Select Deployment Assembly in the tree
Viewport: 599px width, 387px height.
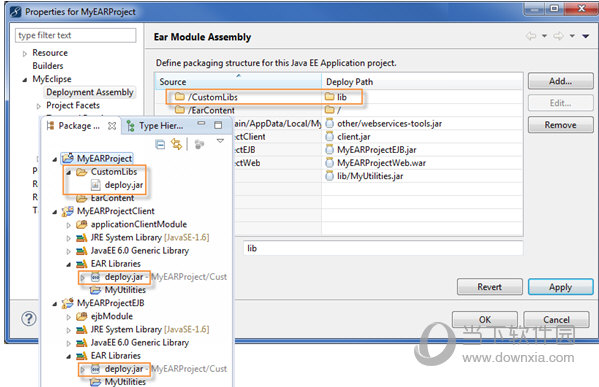(90, 92)
